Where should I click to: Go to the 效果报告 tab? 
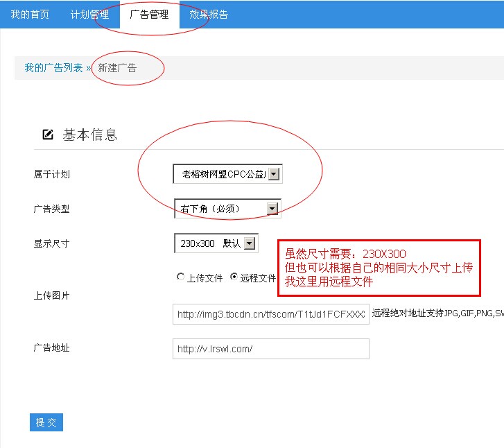coord(209,14)
